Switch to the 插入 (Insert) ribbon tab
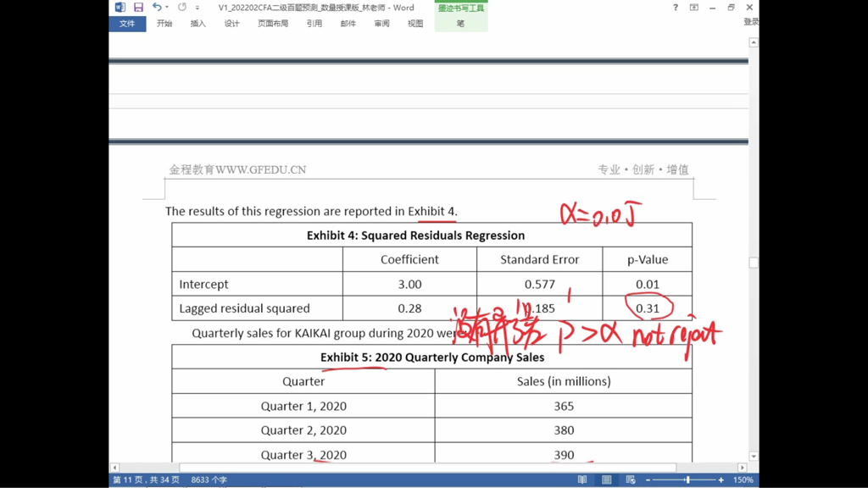 [198, 23]
